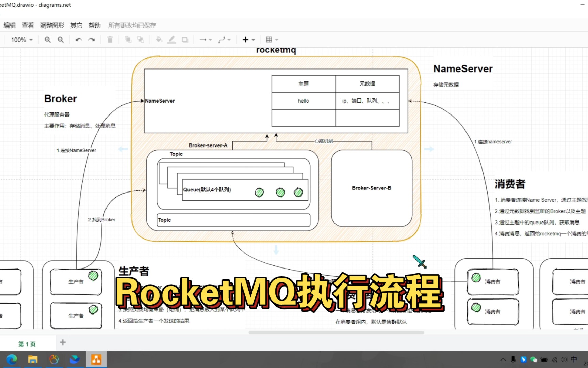
Task: Open Microsoft Edge from the taskbar
Action: click(12, 359)
